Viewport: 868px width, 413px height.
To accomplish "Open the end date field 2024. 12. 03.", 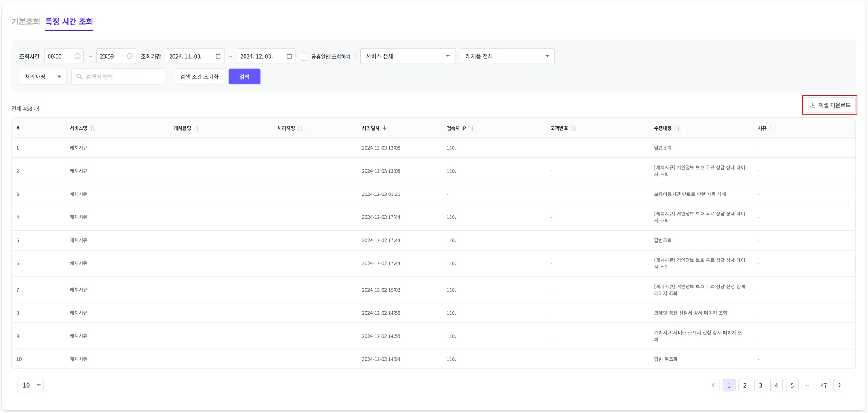I will [266, 56].
